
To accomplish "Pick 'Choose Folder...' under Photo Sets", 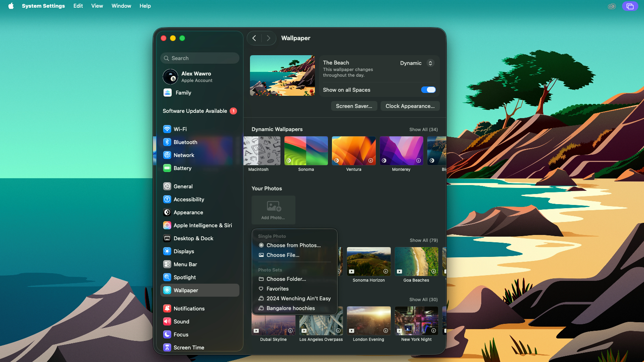I will [295, 279].
